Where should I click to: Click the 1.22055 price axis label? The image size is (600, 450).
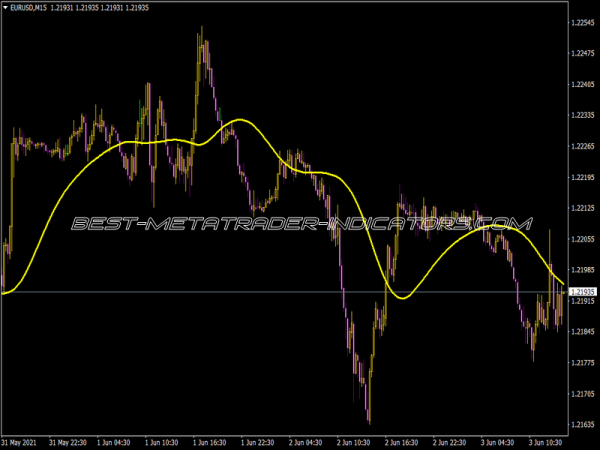pyautogui.click(x=581, y=239)
